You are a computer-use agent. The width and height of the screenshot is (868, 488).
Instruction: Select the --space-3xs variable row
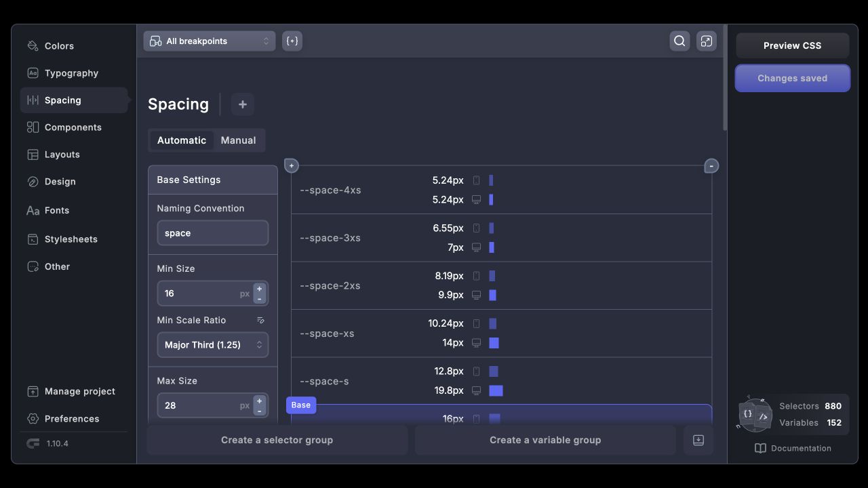(x=502, y=238)
